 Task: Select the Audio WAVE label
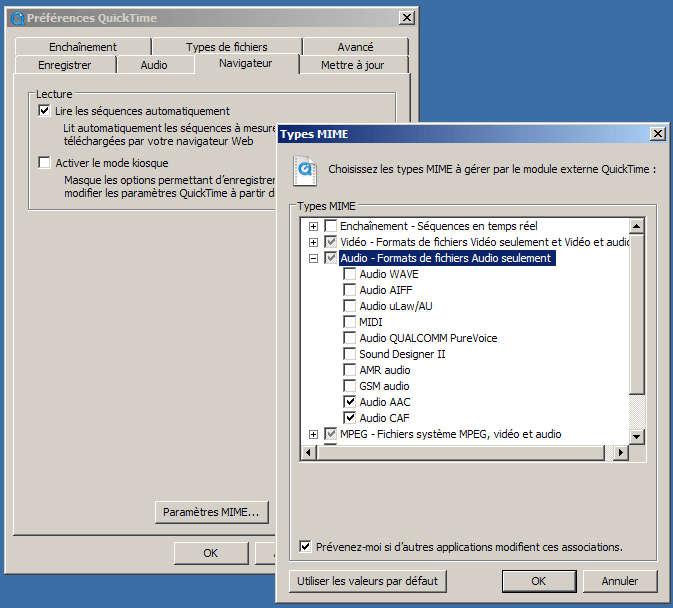389,274
